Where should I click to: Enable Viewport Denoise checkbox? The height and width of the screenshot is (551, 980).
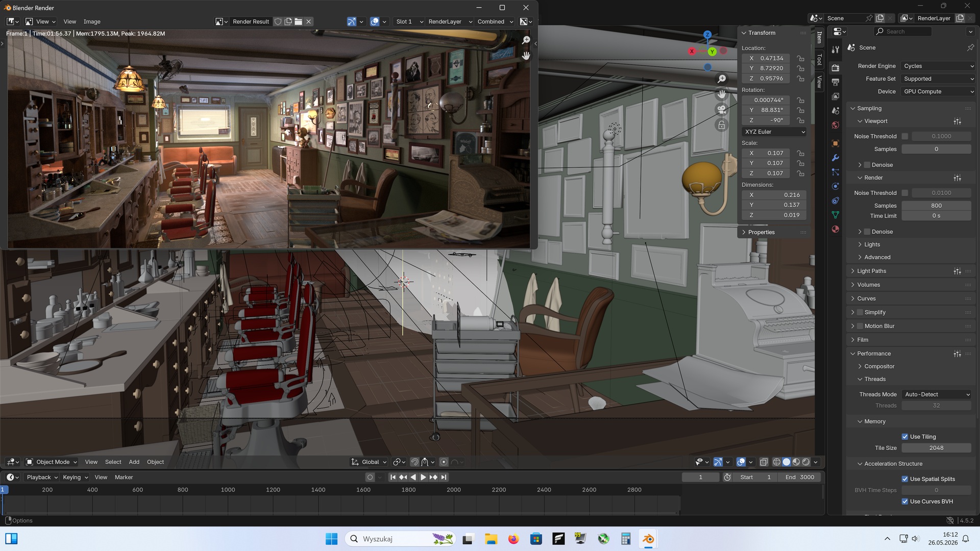point(867,165)
